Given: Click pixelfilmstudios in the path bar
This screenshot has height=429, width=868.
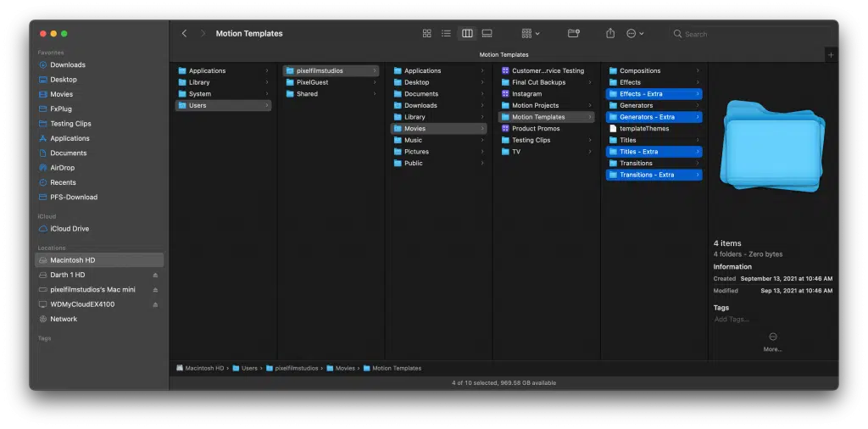Looking at the screenshot, I should (292, 368).
